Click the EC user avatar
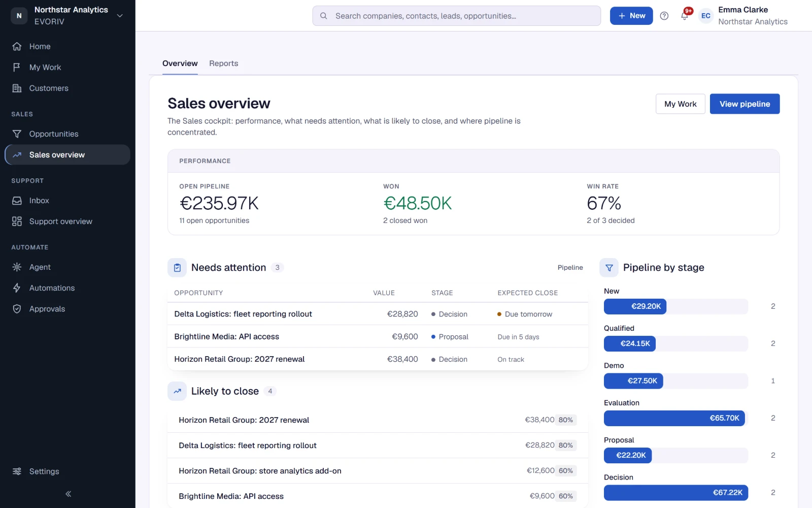Image resolution: width=812 pixels, height=508 pixels. [705, 16]
